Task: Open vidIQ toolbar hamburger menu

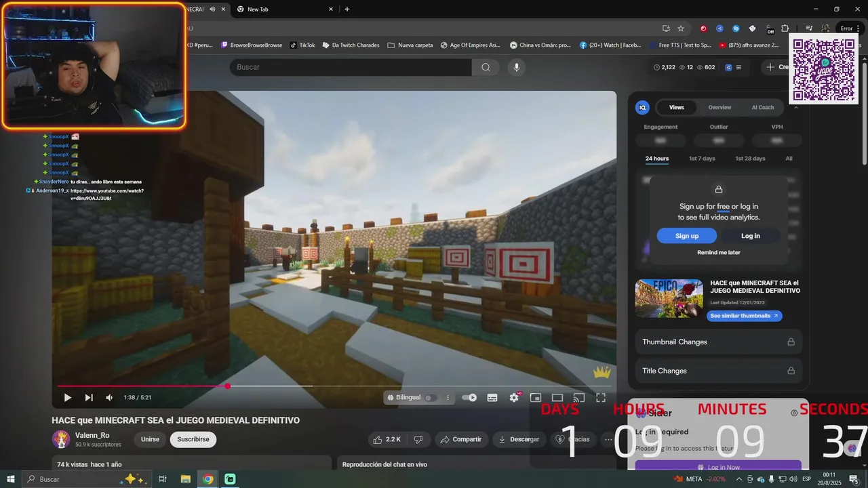Action: [x=738, y=67]
